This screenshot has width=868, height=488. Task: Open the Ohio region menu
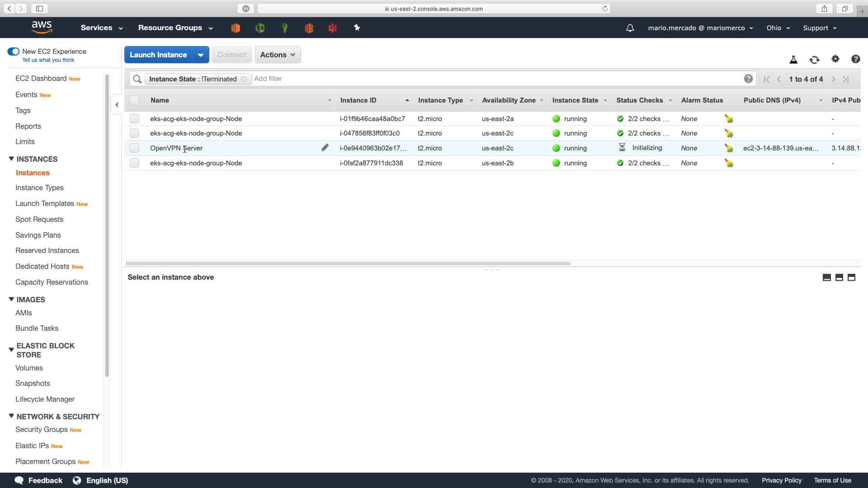pos(778,28)
